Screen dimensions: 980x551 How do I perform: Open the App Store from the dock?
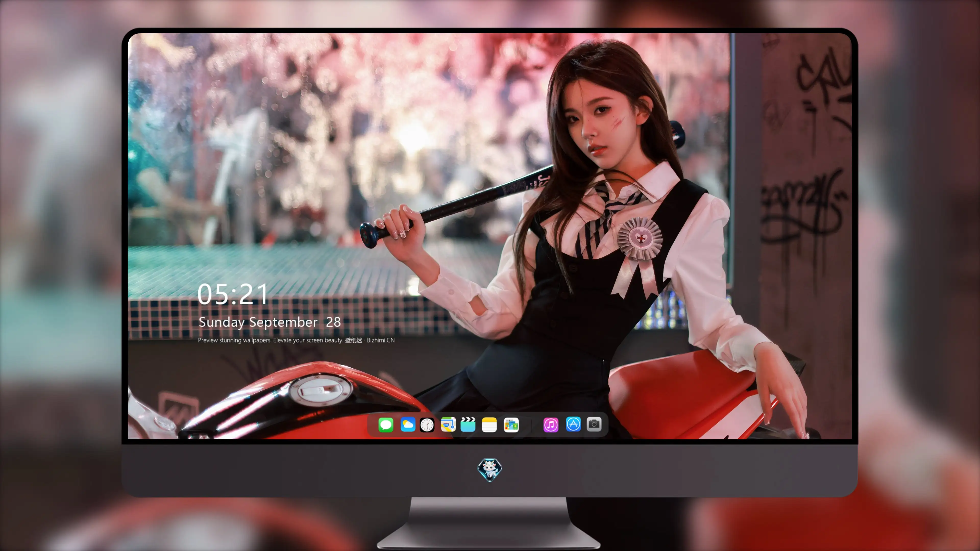pyautogui.click(x=573, y=424)
